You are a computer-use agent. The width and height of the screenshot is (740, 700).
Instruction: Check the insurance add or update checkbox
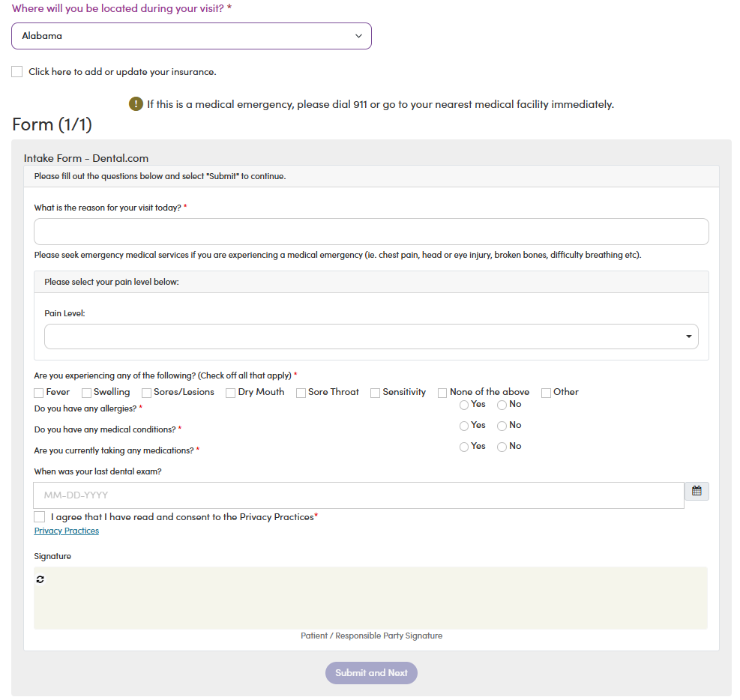coord(17,72)
